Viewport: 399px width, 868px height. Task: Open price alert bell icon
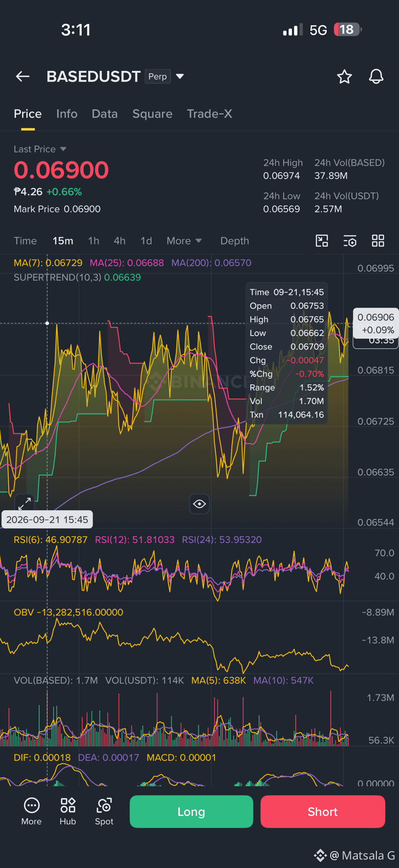(376, 76)
